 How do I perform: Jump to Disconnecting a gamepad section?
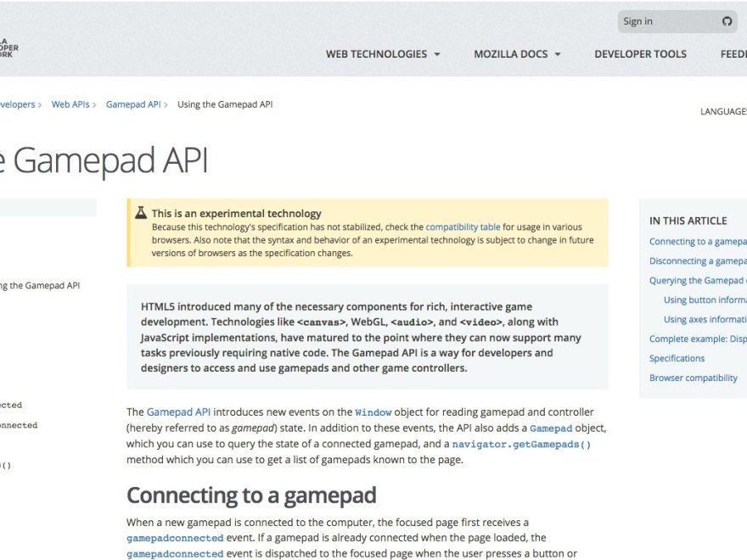click(x=697, y=261)
